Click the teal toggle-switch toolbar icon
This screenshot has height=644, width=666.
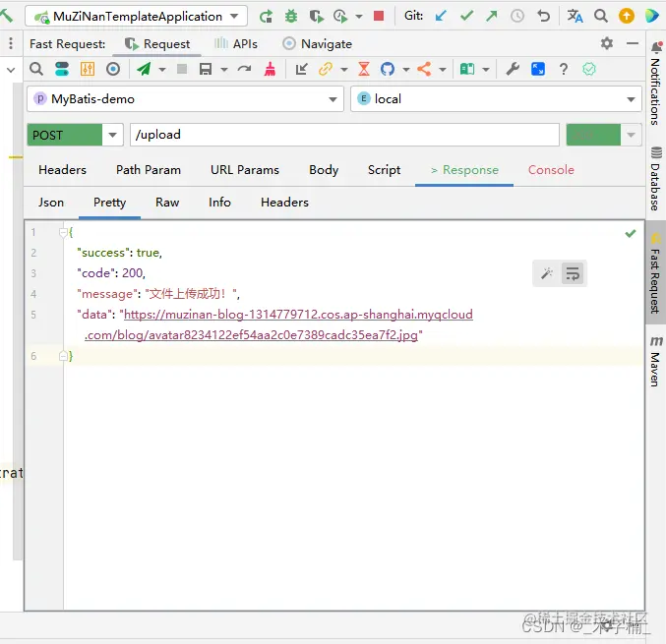tap(62, 69)
